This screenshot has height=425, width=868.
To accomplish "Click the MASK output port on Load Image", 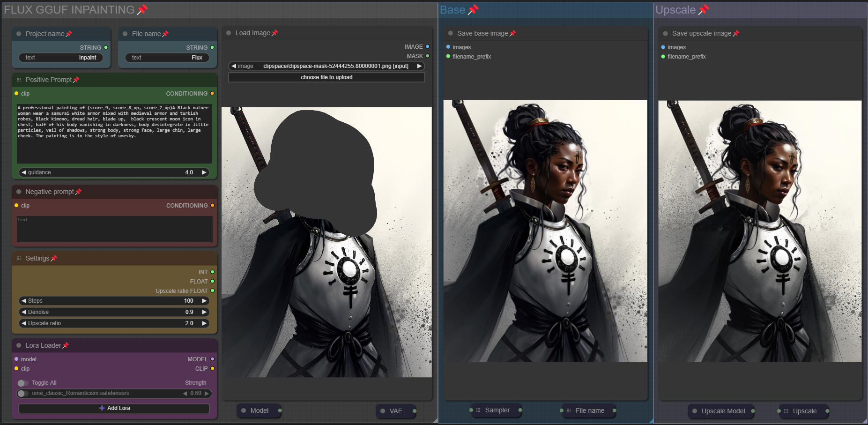I will [x=427, y=56].
